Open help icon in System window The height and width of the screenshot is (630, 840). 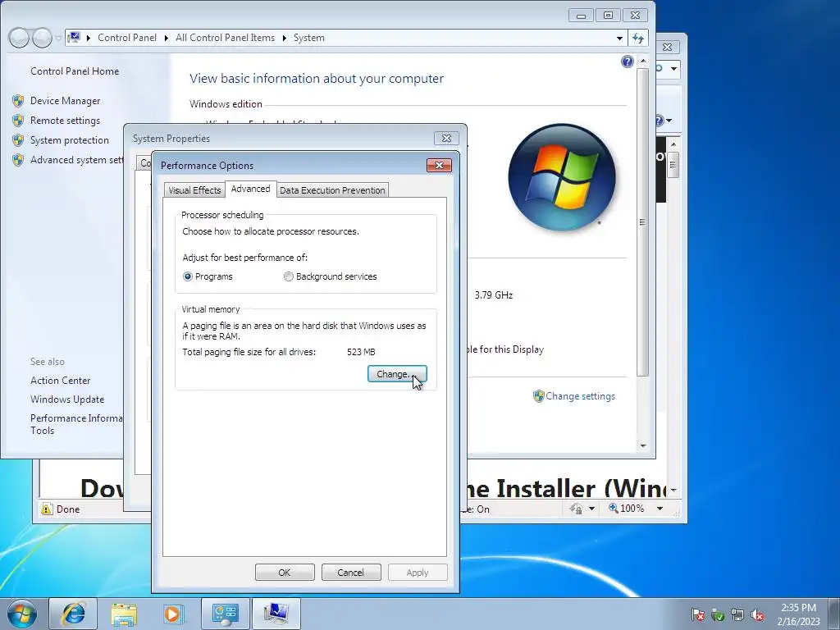[628, 62]
